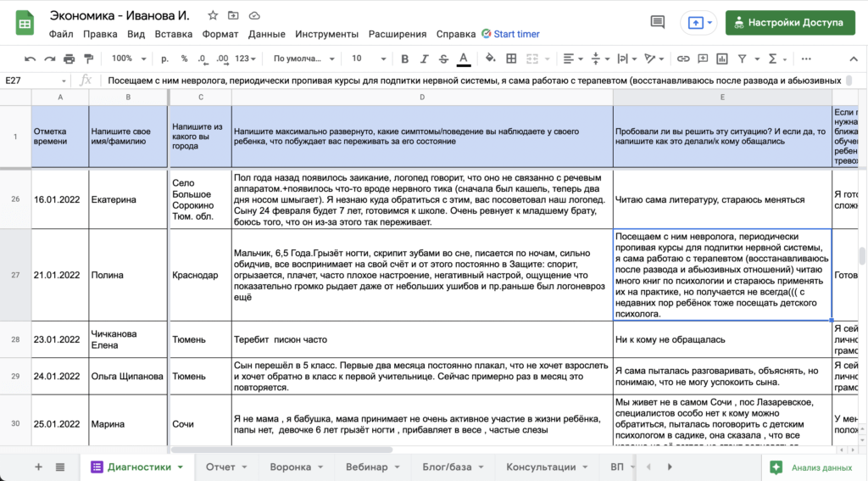Increase decimal places

pos(223,59)
